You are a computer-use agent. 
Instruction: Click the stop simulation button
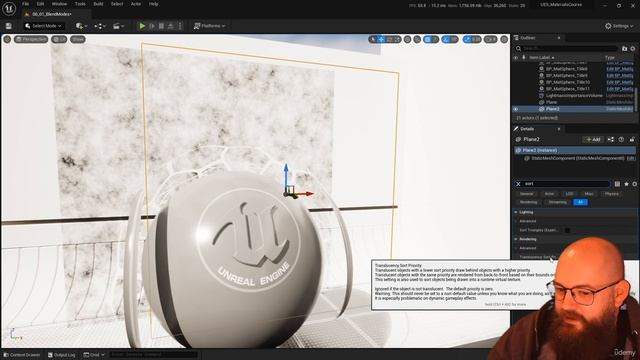[161, 26]
